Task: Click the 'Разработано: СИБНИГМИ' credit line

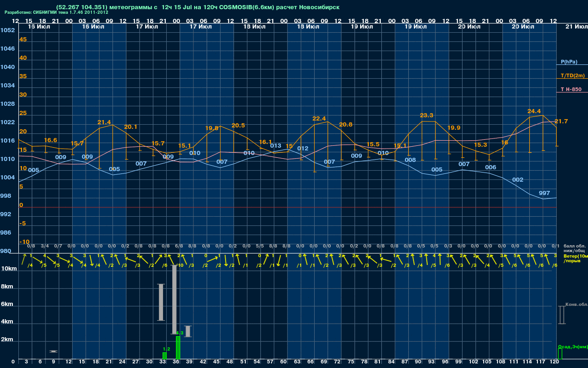Action: coord(57,12)
